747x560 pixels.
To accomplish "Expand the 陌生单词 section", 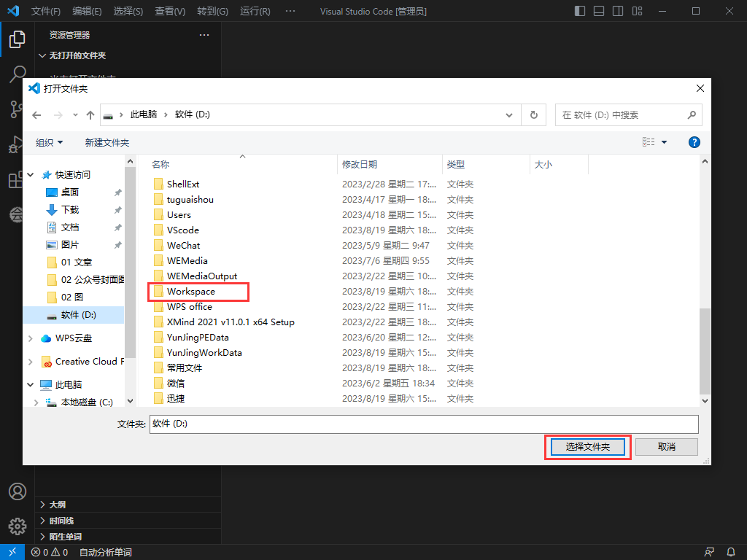I will [128, 536].
